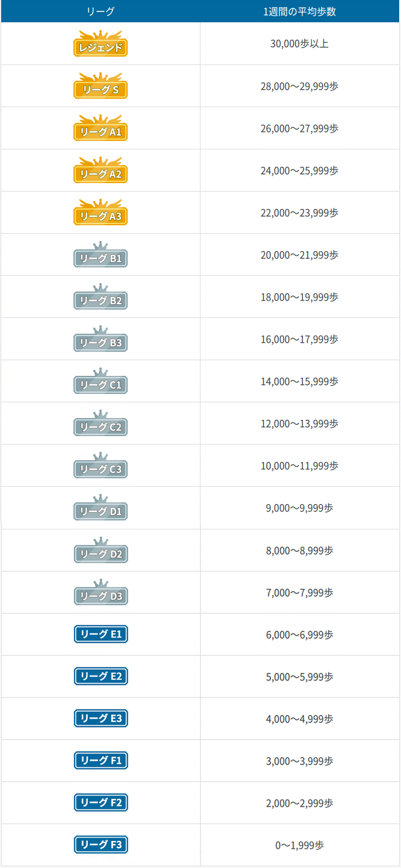Select the 20,000～21,999歩 step range cell
The image size is (401, 868).
click(x=300, y=255)
